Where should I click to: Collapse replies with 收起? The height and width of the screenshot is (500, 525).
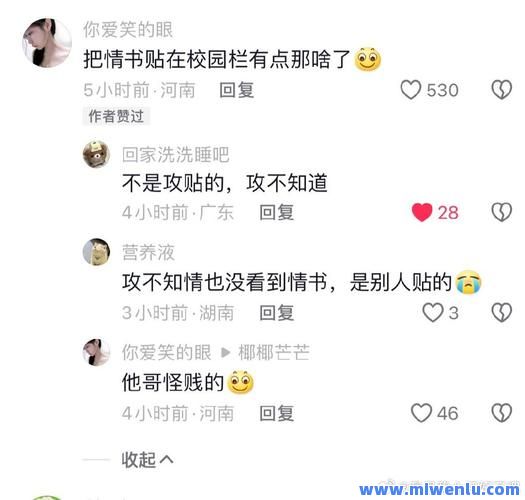click(x=147, y=459)
